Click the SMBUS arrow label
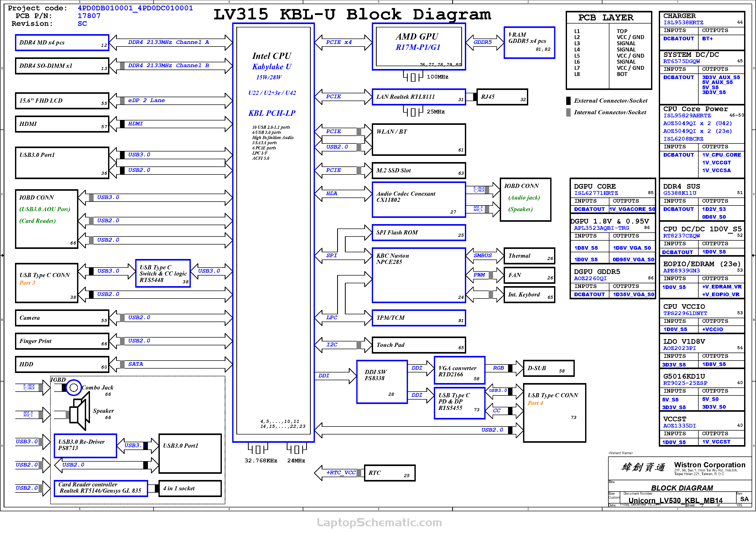This screenshot has height=534, width=756. [x=483, y=255]
